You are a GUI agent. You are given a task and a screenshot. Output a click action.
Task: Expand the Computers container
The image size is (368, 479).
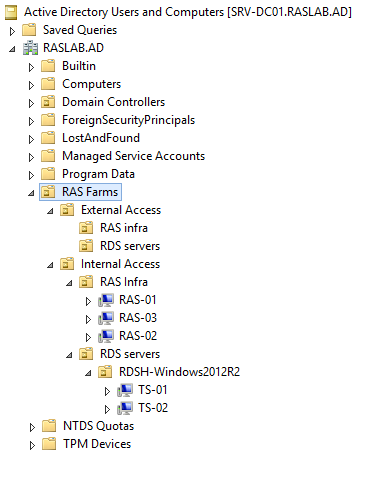pyautogui.click(x=31, y=85)
